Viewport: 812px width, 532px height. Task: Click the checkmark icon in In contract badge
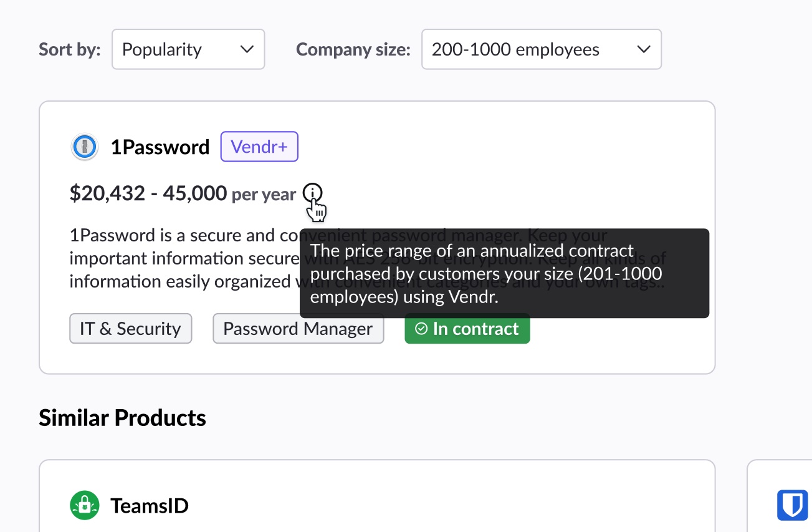click(x=421, y=329)
